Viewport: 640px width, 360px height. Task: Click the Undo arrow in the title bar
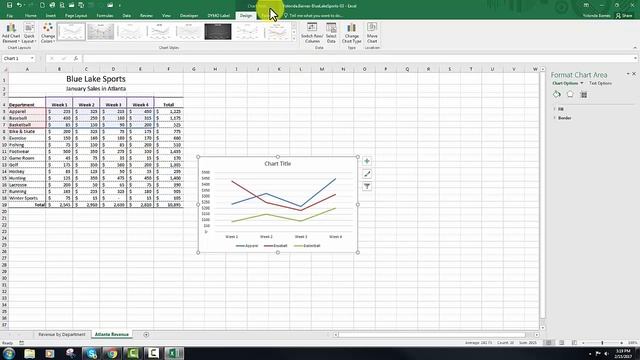(19, 5)
